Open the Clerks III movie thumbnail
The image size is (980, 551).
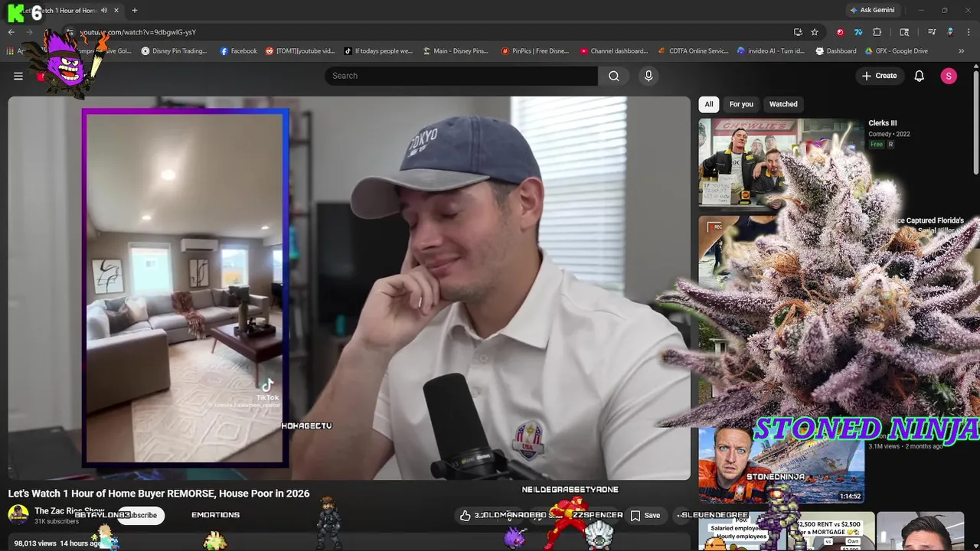(x=780, y=163)
